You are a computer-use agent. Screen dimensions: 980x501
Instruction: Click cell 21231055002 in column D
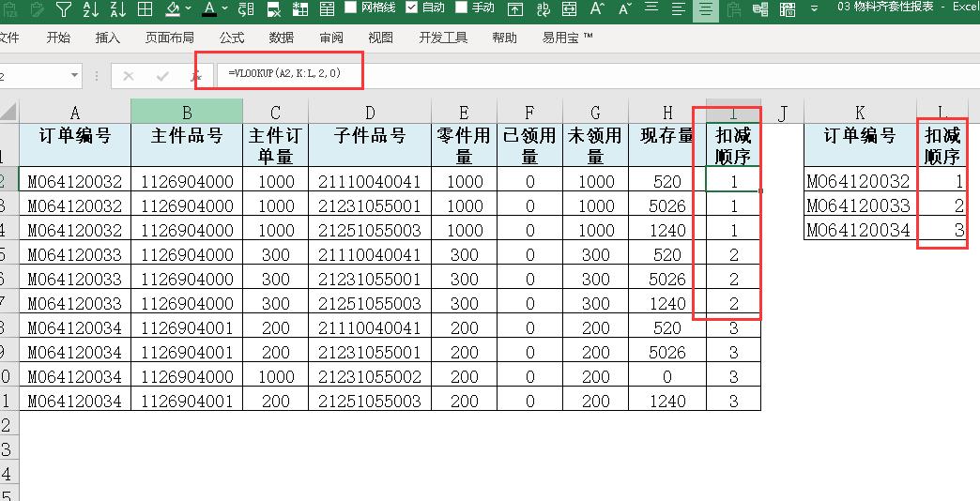pyautogui.click(x=370, y=376)
